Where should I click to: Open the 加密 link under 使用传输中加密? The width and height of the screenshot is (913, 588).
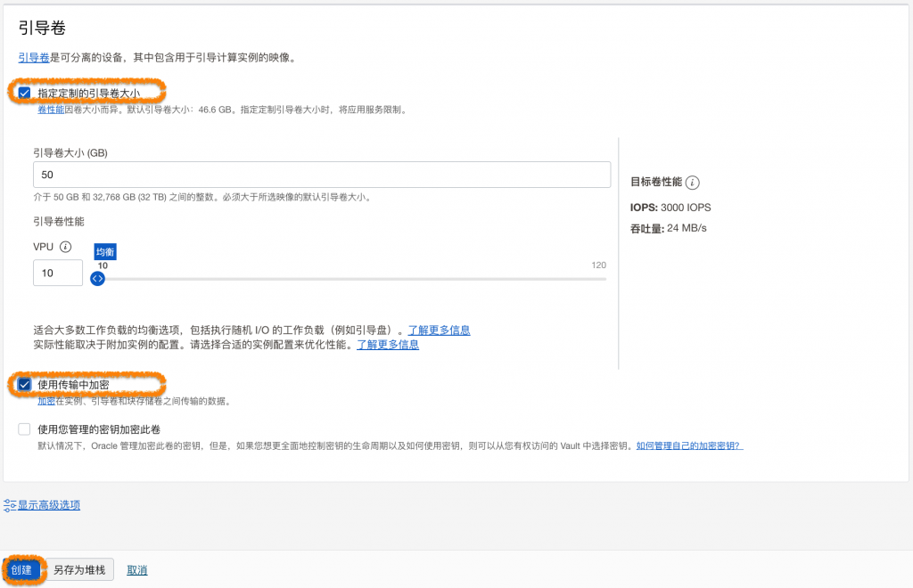[x=46, y=401]
